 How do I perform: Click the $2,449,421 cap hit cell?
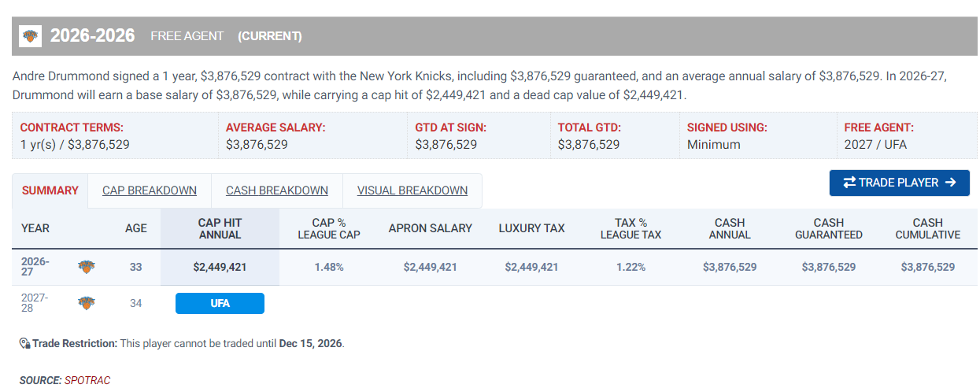pyautogui.click(x=220, y=267)
